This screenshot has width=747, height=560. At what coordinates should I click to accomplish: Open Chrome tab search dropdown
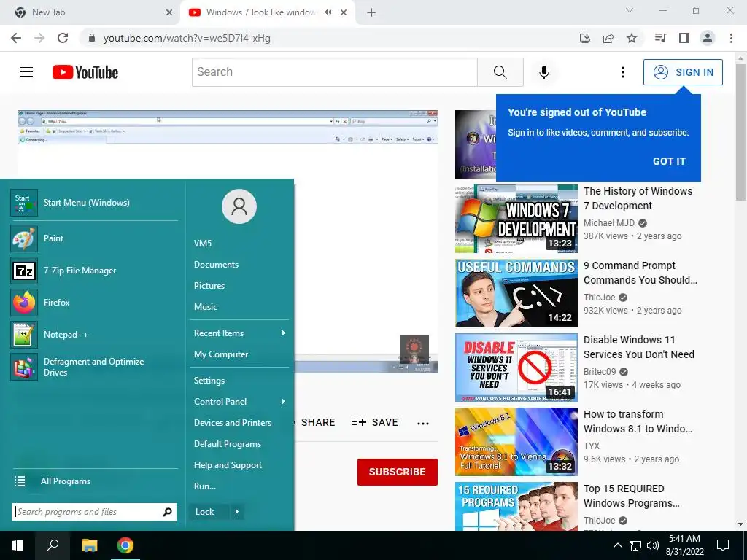pos(630,10)
